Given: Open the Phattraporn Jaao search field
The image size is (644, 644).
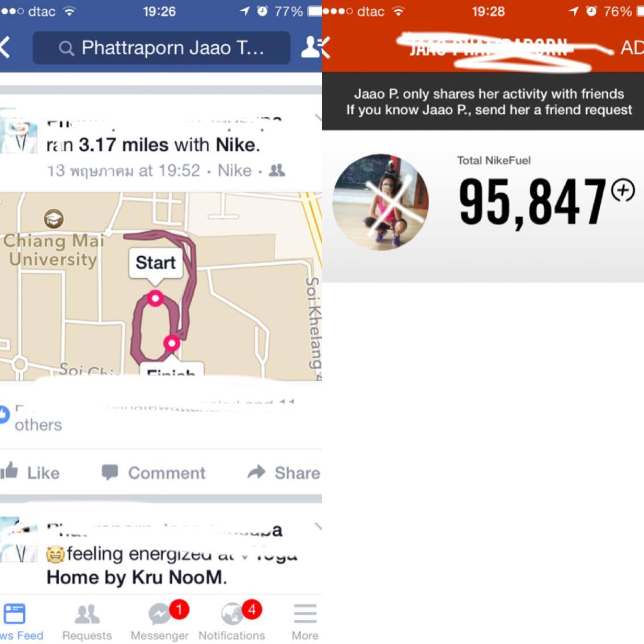Looking at the screenshot, I should point(162,48).
